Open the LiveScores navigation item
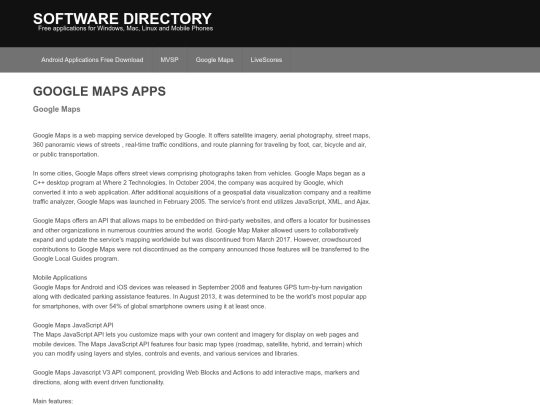540x405 pixels. [266, 60]
